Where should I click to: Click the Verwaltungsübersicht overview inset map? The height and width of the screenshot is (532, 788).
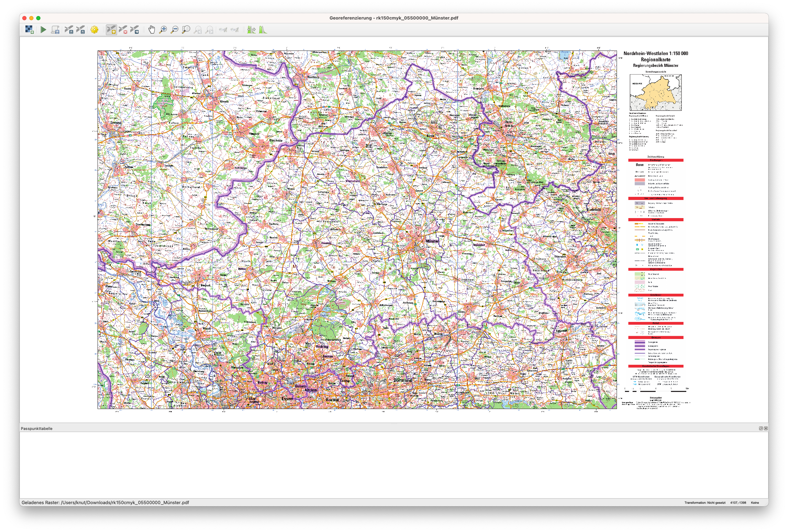[x=656, y=92]
